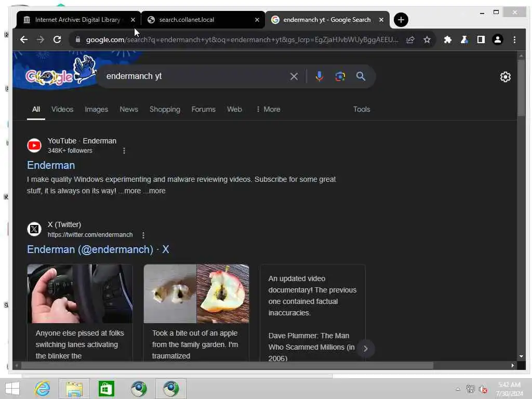Close the Google Search tab
This screenshot has width=532, height=399.
(381, 20)
